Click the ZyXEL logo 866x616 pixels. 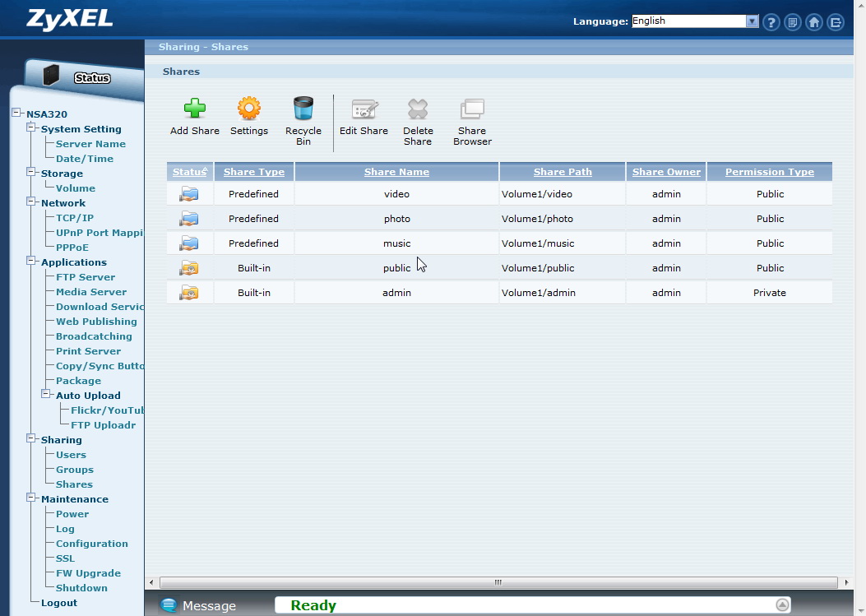pos(70,18)
